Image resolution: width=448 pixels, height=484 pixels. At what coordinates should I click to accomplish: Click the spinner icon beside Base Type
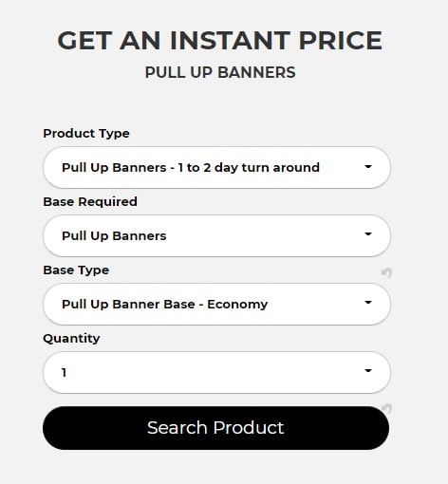(386, 272)
